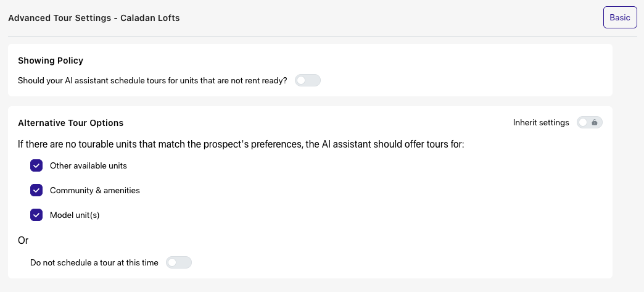Click the Inherit settings label text
Image resolution: width=644 pixels, height=292 pixels.
pos(541,123)
